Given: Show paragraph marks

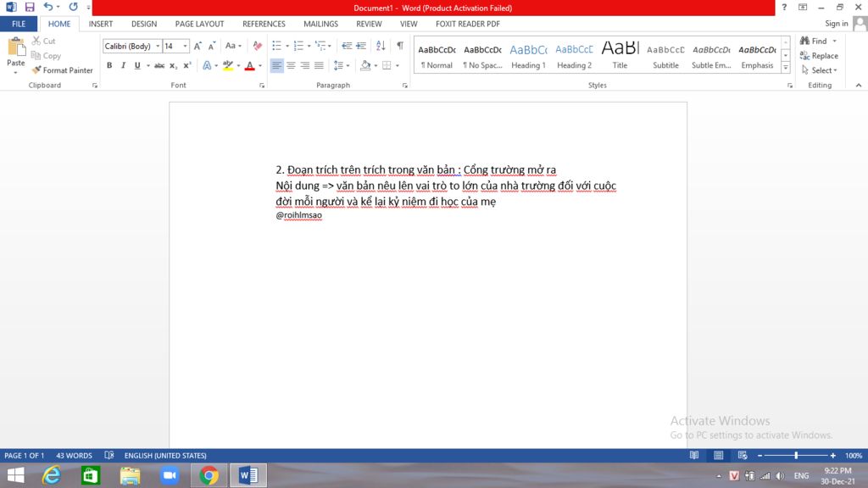Looking at the screenshot, I should point(400,46).
